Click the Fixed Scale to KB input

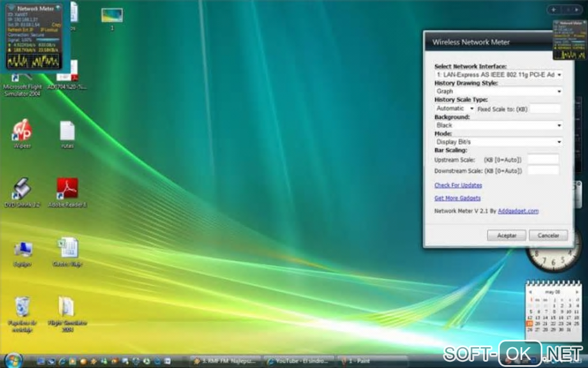545,109
